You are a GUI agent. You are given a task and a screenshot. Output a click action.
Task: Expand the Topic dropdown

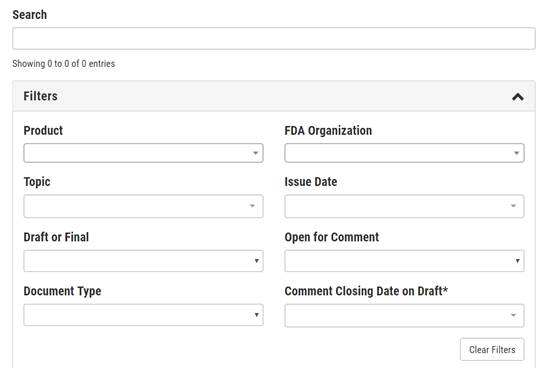click(143, 206)
